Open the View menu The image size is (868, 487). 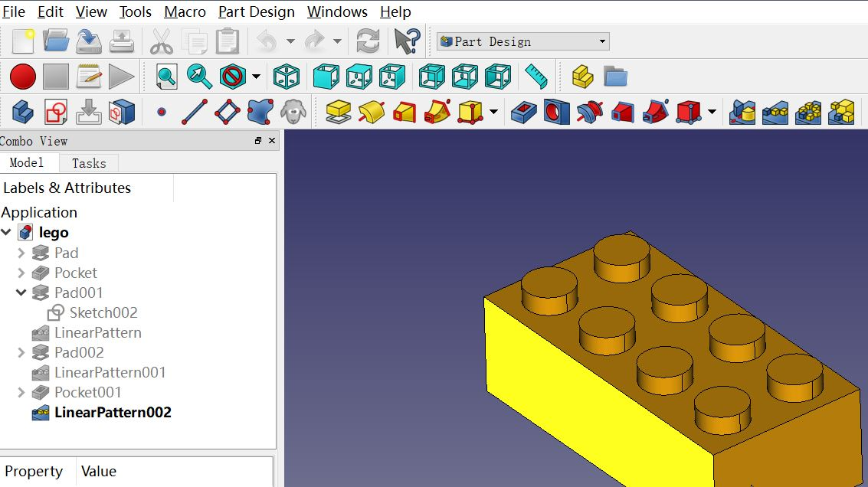(91, 11)
